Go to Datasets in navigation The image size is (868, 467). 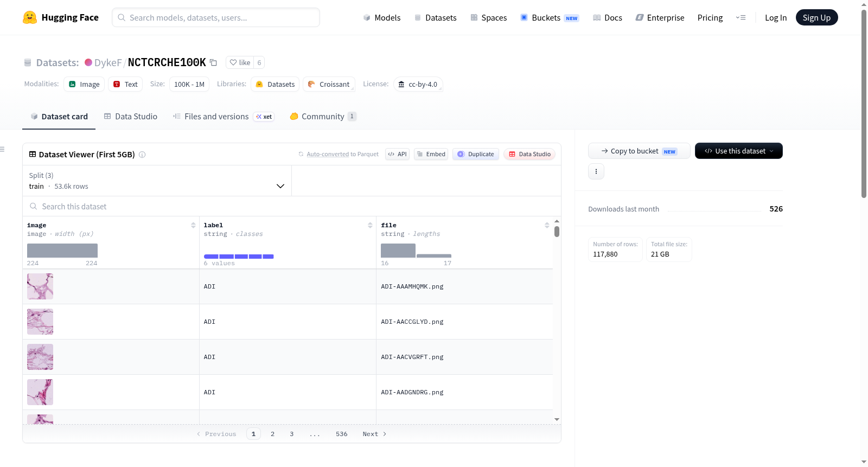pyautogui.click(x=436, y=17)
